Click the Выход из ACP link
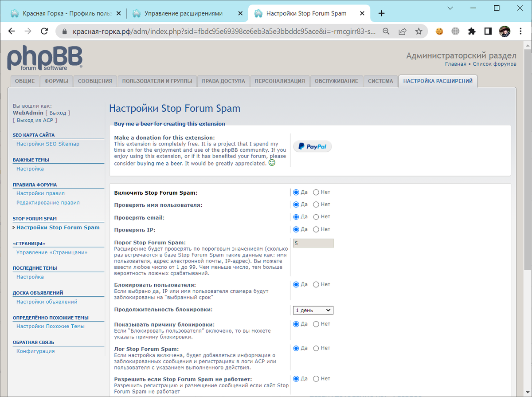Screen dimensions: 532x397 click(35, 120)
